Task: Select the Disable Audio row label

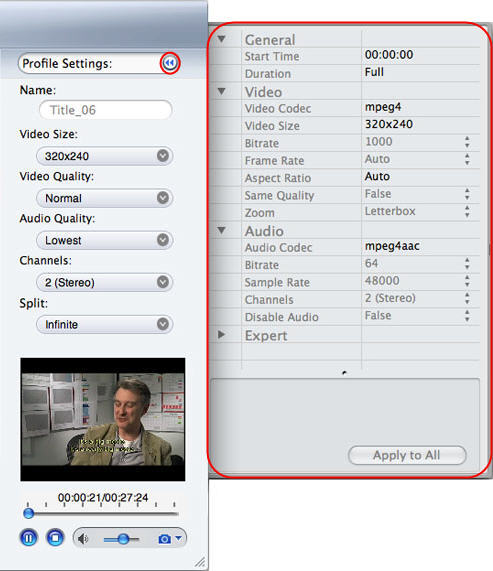Action: [x=281, y=317]
